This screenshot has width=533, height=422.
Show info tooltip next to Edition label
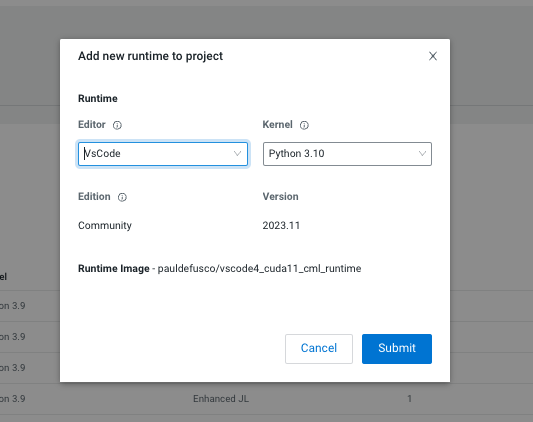122,197
